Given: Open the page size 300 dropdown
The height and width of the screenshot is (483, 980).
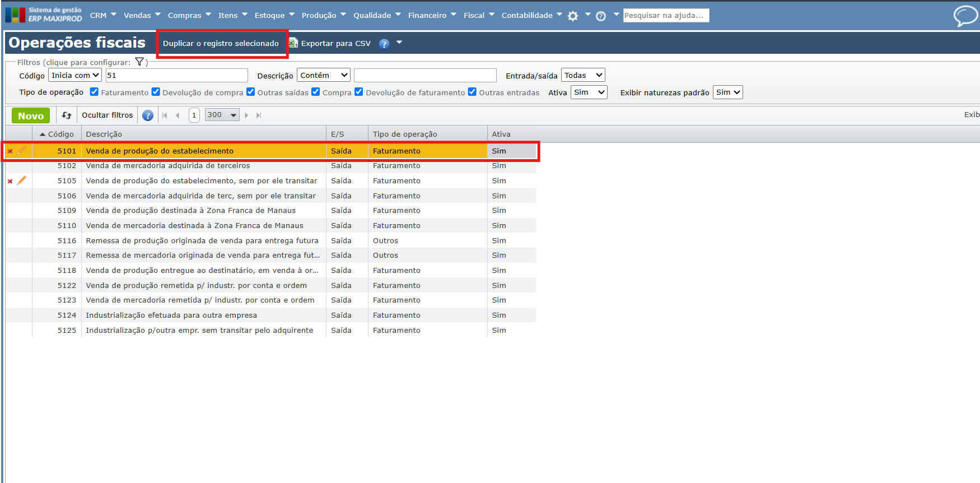Looking at the screenshot, I should coord(222,115).
